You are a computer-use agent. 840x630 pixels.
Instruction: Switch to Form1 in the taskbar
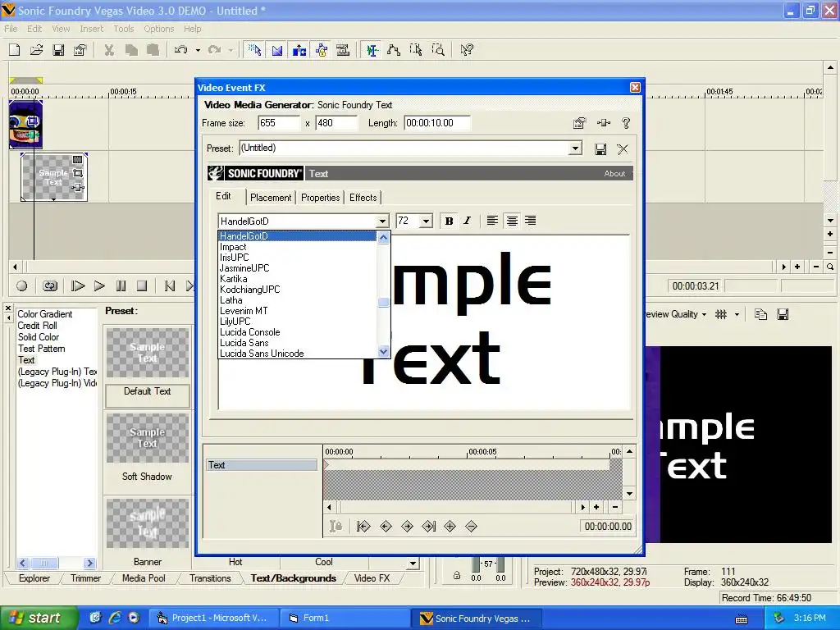(x=346, y=619)
